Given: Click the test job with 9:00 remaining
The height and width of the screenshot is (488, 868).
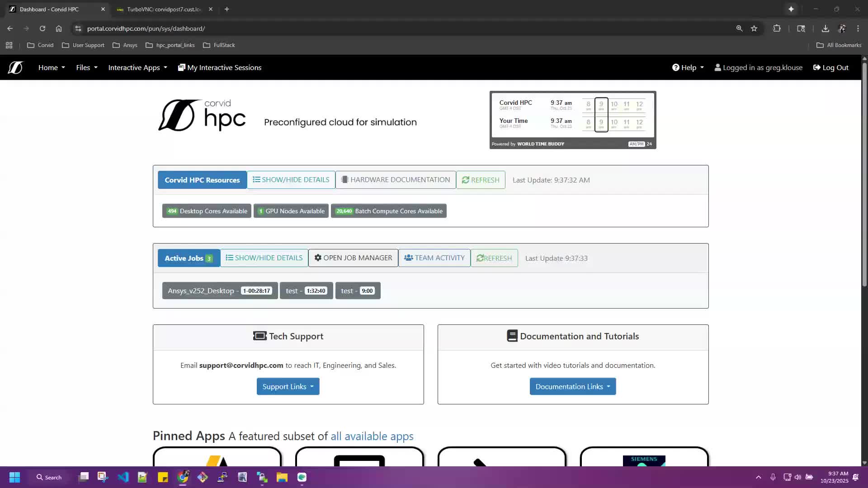Looking at the screenshot, I should pos(358,291).
